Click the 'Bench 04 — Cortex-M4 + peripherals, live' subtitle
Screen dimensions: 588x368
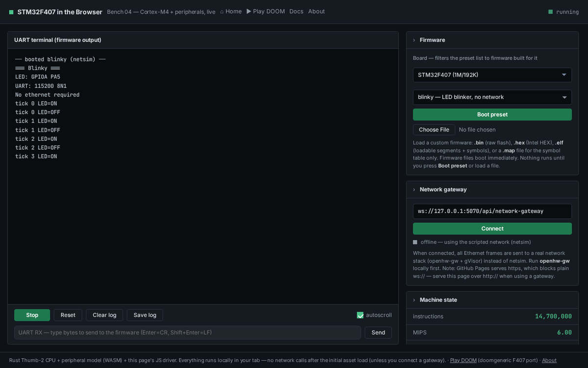pyautogui.click(x=161, y=12)
